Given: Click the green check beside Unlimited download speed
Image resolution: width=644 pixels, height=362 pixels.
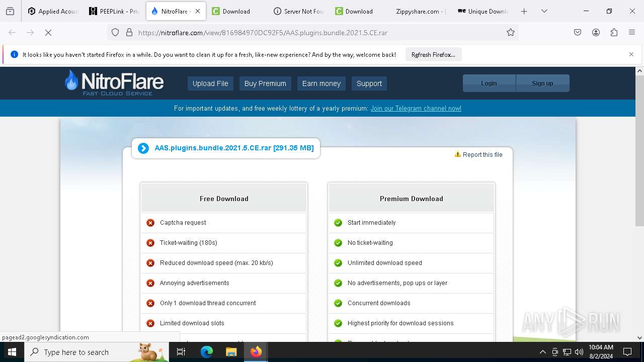Looking at the screenshot, I should 338,263.
